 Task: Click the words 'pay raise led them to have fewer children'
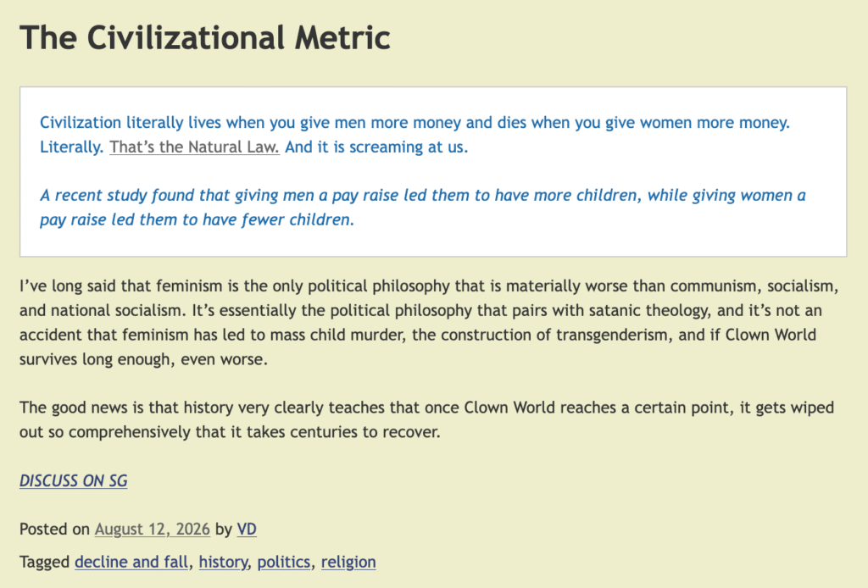point(196,220)
